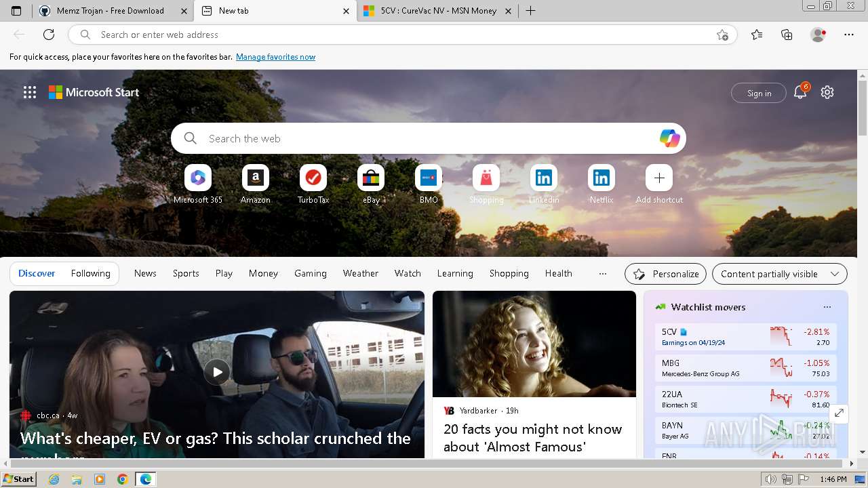868x488 pixels.
Task: Open Internet Explorer from the taskbar
Action: [x=54, y=479]
